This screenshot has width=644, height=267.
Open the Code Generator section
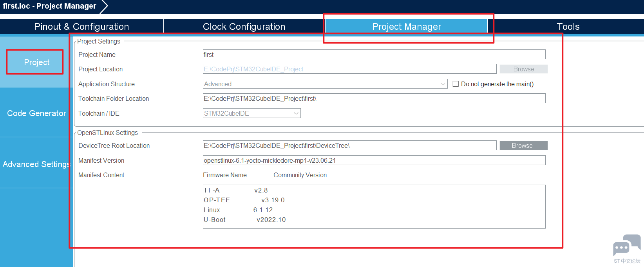click(36, 113)
